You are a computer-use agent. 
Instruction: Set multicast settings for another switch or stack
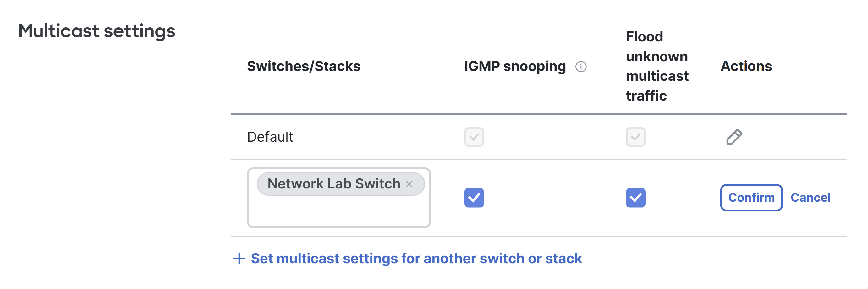(x=416, y=259)
